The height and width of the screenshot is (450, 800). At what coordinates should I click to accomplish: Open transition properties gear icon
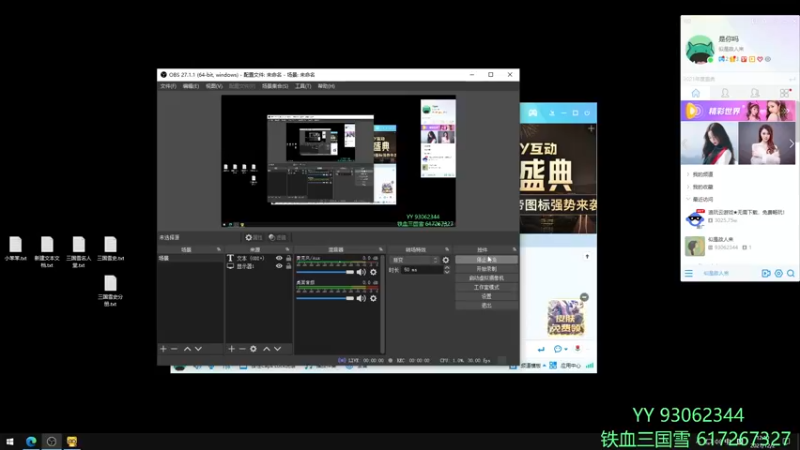(x=446, y=260)
